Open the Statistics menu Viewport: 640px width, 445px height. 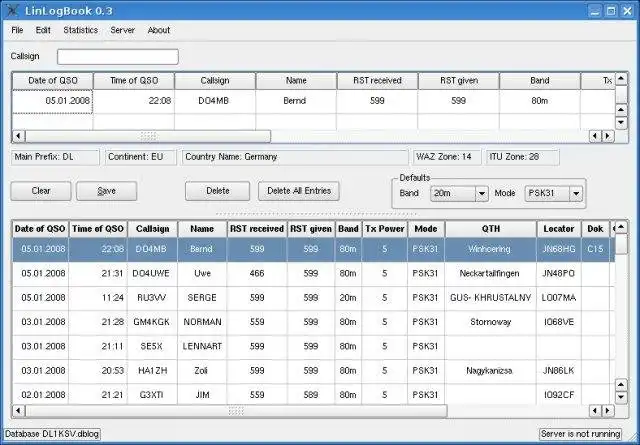80,30
